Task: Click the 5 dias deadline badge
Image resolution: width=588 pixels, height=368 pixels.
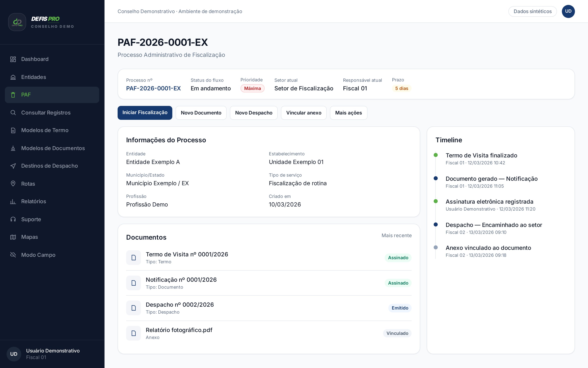Action: [401, 88]
